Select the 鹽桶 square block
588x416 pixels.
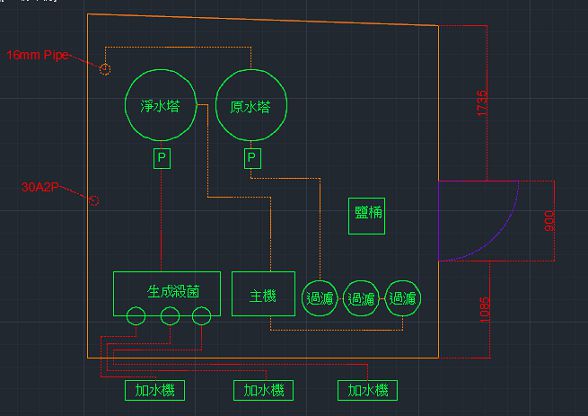point(366,216)
